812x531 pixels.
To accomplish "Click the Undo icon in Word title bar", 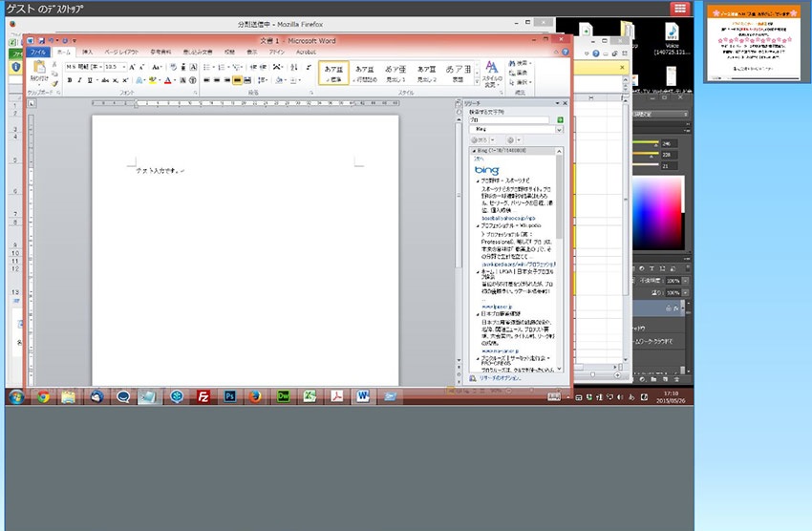I will pyautogui.click(x=51, y=40).
